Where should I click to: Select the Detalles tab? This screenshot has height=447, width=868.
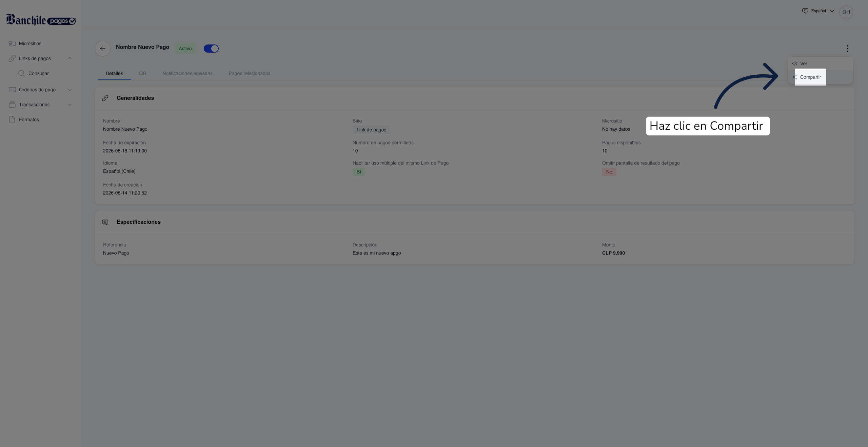pyautogui.click(x=114, y=73)
